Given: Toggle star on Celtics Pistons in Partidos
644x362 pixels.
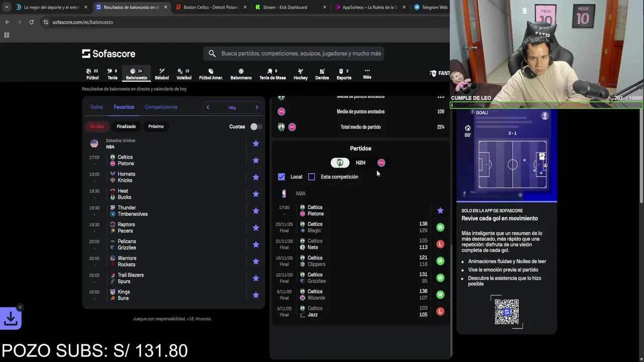Looking at the screenshot, I should 440,211.
